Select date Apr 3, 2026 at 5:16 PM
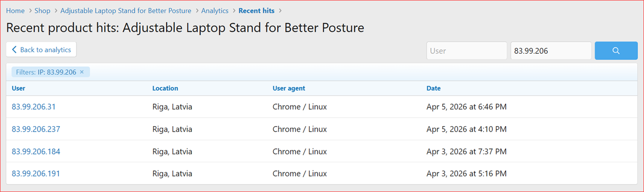Image resolution: width=644 pixels, height=192 pixels. click(x=467, y=173)
